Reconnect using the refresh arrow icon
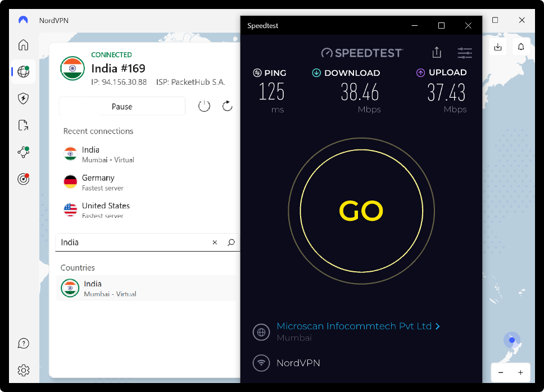This screenshot has width=544, height=392. tap(227, 106)
